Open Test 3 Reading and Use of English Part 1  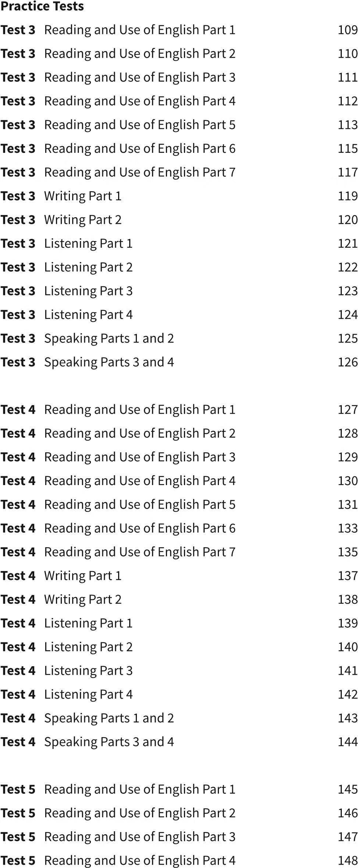tap(139, 30)
